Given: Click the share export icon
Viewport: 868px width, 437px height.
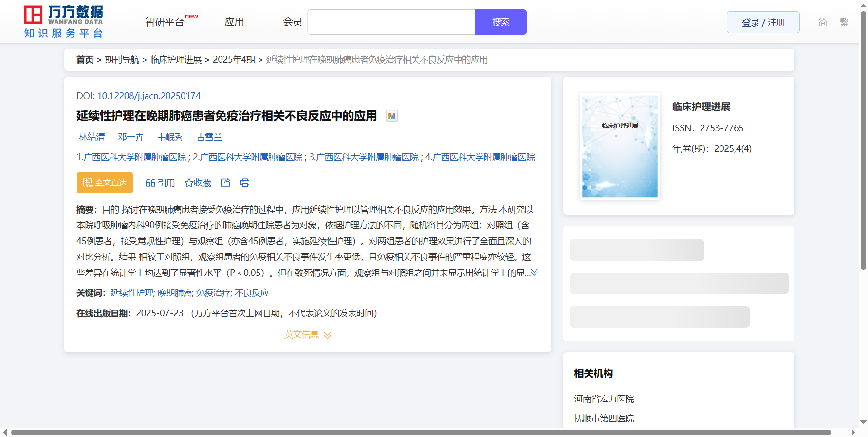Looking at the screenshot, I should 225,182.
